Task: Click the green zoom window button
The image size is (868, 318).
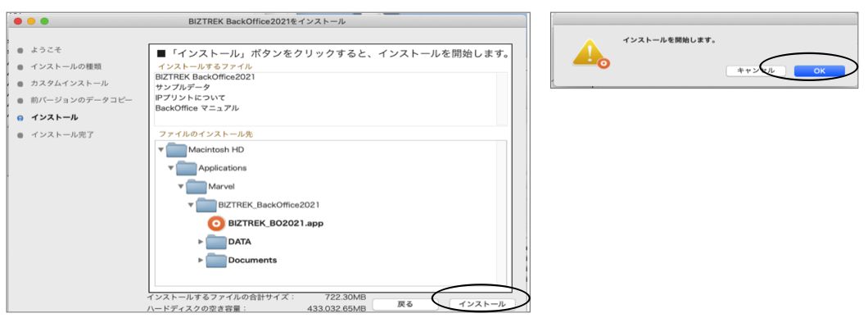Action: point(44,21)
